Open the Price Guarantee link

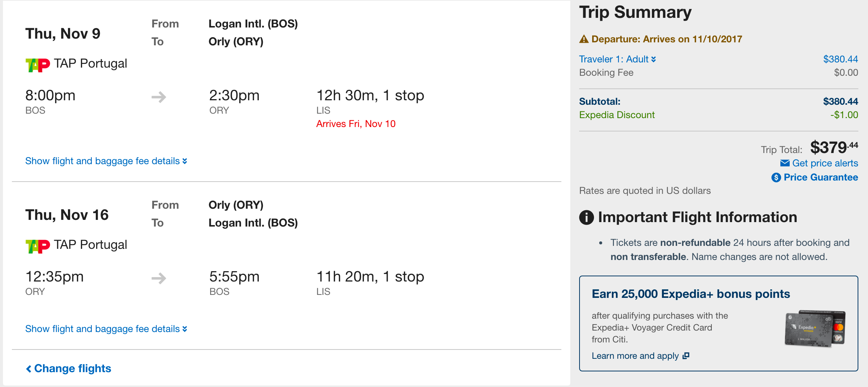[x=820, y=178]
